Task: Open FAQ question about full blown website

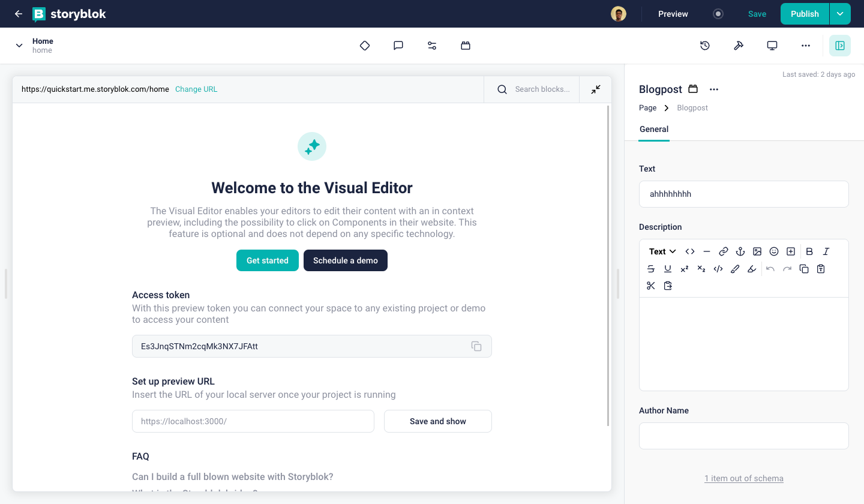Action: [233, 477]
